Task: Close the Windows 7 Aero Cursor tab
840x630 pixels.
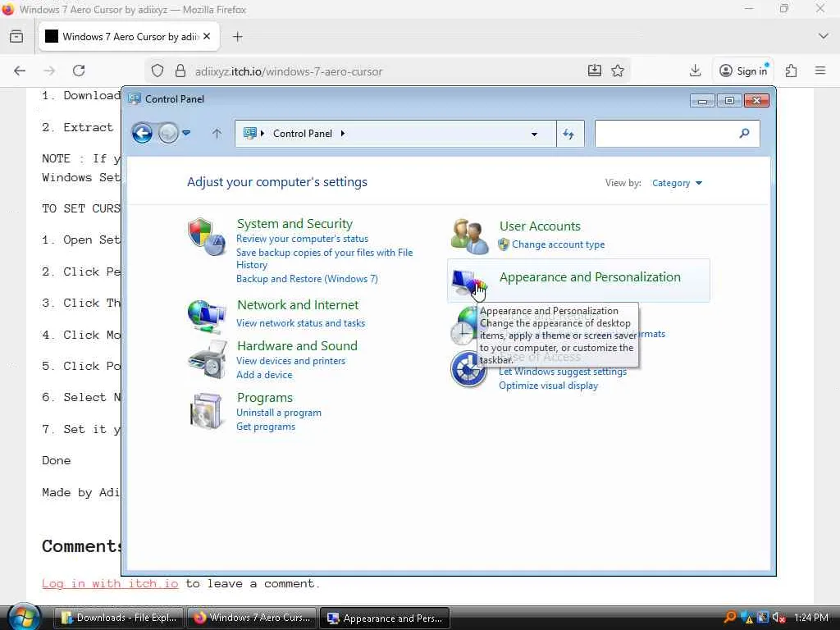Action: coord(207,36)
